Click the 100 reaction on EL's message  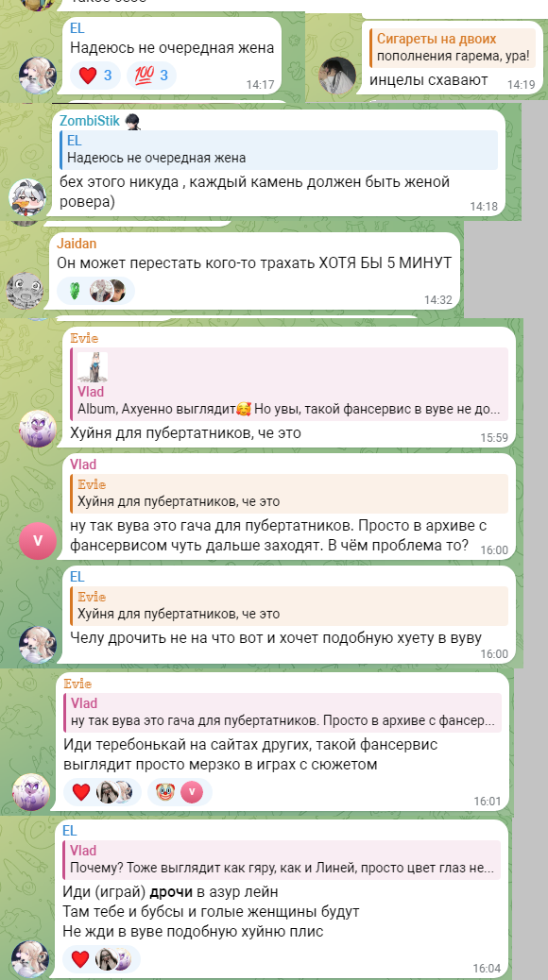151,76
